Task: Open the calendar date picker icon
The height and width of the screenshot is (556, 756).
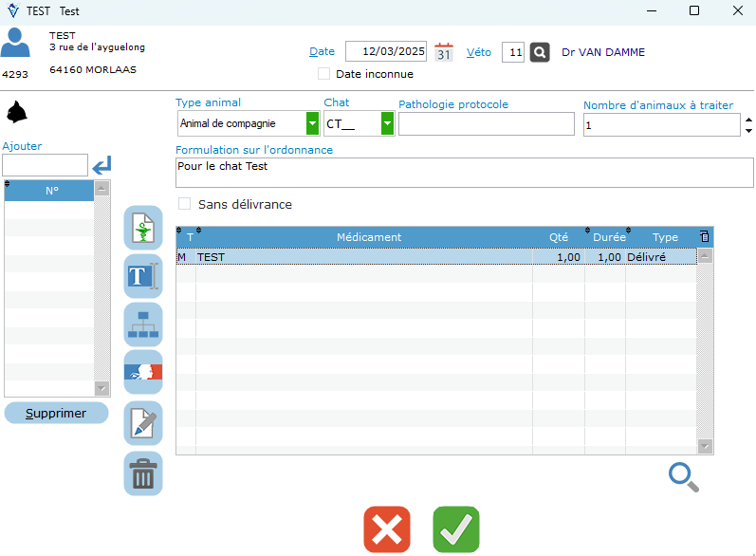Action: [444, 52]
